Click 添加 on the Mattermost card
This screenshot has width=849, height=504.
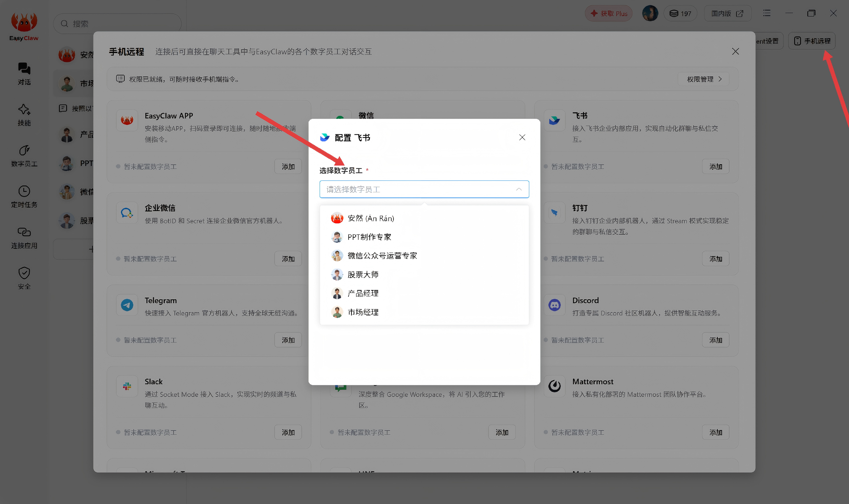716,432
